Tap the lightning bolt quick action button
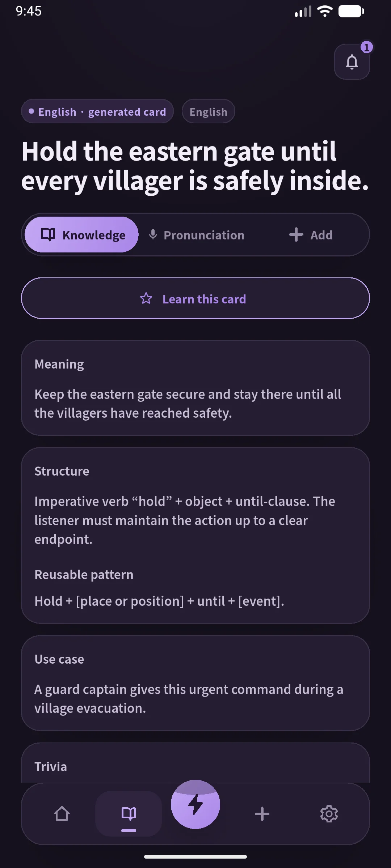The height and width of the screenshot is (868, 391). pos(195,804)
